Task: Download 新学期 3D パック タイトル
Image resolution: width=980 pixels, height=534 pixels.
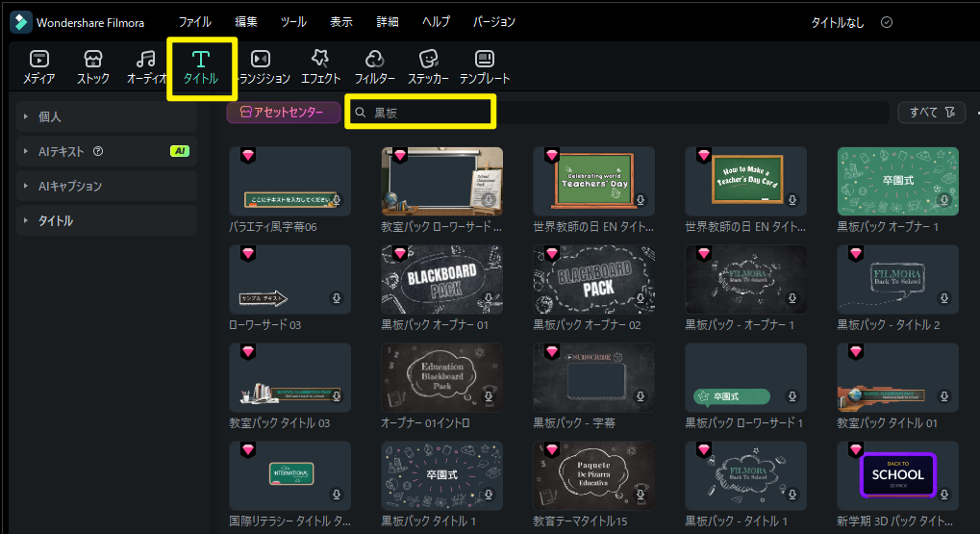Action: point(944,495)
